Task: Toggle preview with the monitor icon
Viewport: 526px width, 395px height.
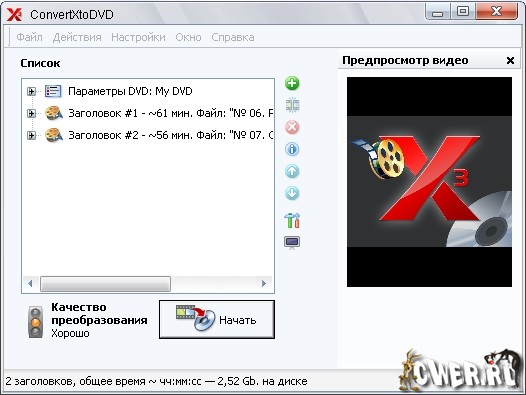Action: coord(292,243)
